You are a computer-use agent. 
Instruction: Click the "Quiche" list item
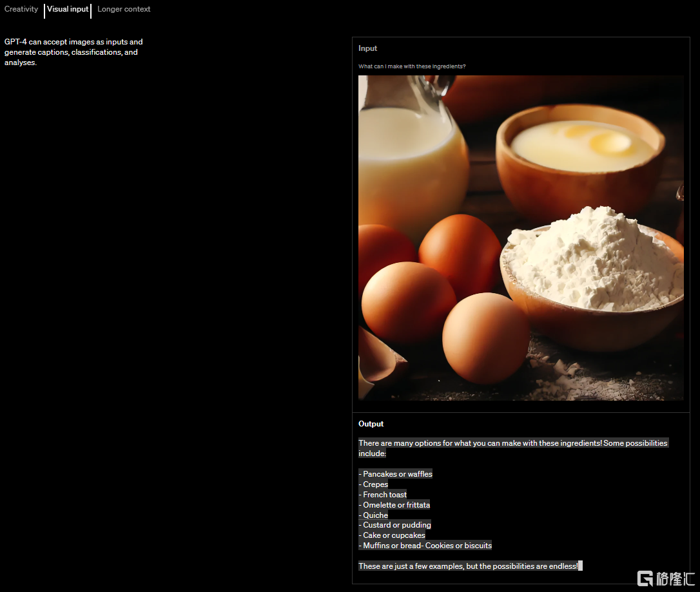(374, 515)
